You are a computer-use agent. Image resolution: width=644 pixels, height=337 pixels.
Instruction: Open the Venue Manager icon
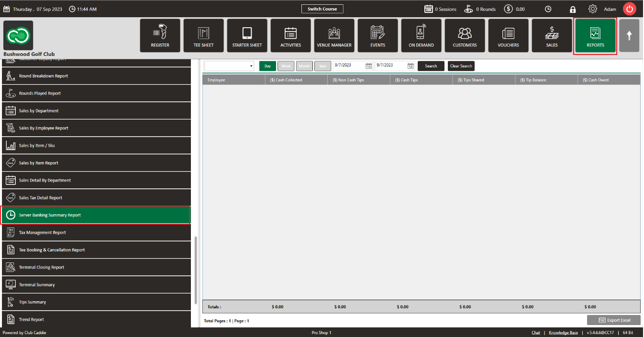click(x=334, y=33)
